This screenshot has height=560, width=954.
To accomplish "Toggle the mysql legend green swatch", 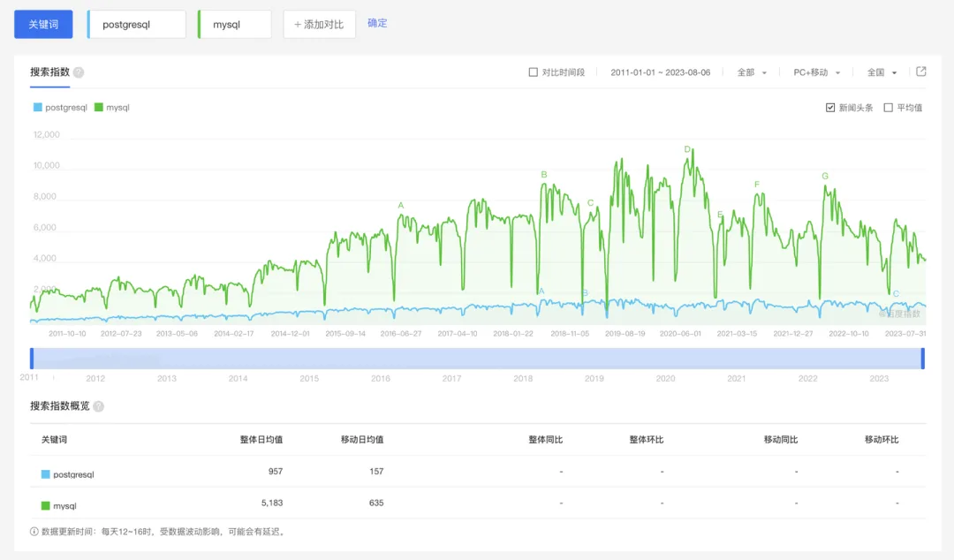I will [x=99, y=107].
